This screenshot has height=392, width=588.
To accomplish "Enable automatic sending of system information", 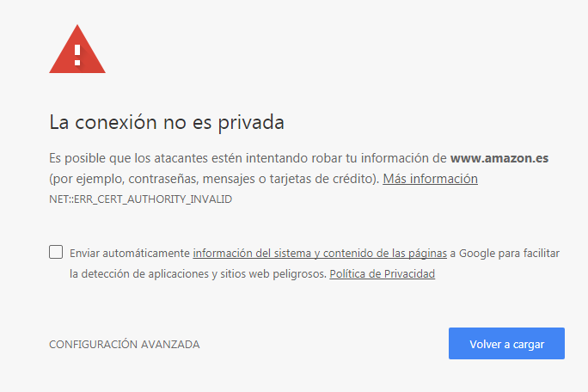I will tap(56, 252).
